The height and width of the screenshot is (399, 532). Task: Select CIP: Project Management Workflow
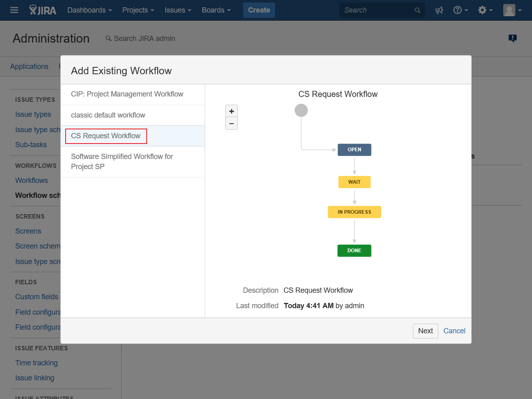132,94
